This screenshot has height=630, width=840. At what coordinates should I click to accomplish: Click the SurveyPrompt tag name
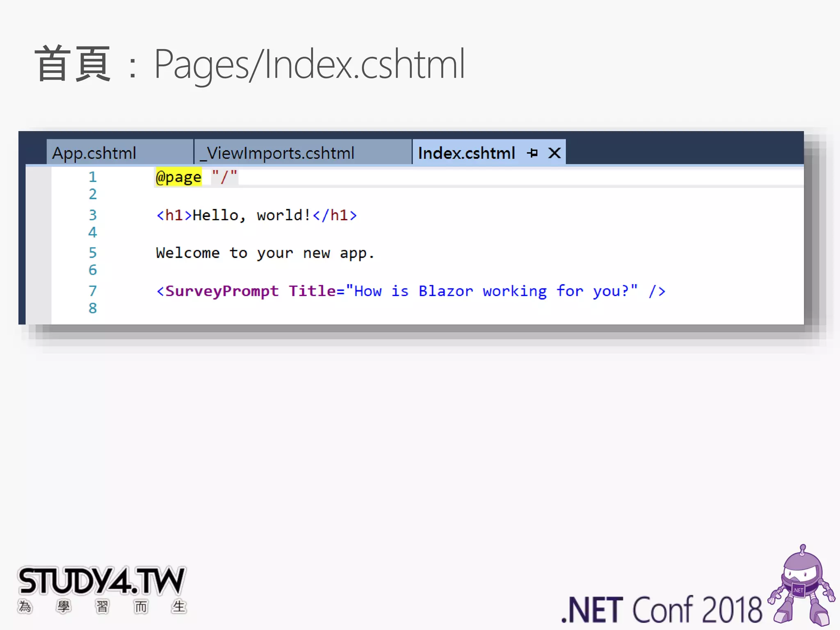pos(222,291)
